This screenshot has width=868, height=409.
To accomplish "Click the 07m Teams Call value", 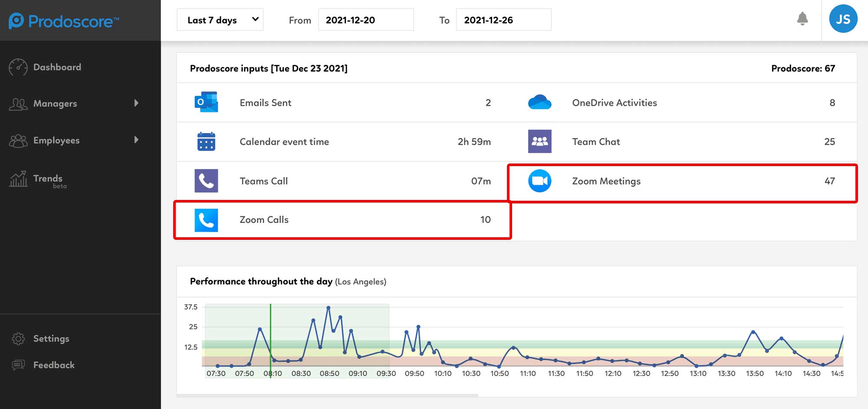I will tap(481, 181).
